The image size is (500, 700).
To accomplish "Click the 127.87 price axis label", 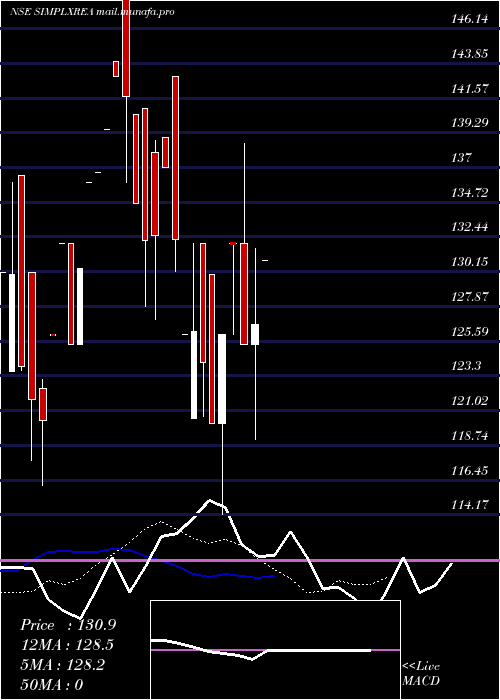I will (470, 296).
